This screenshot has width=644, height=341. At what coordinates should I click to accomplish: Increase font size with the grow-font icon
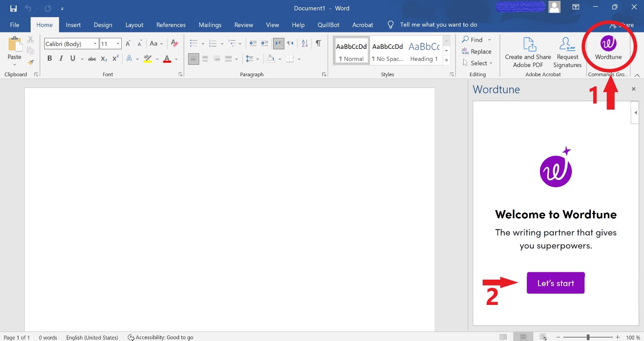pyautogui.click(x=128, y=44)
